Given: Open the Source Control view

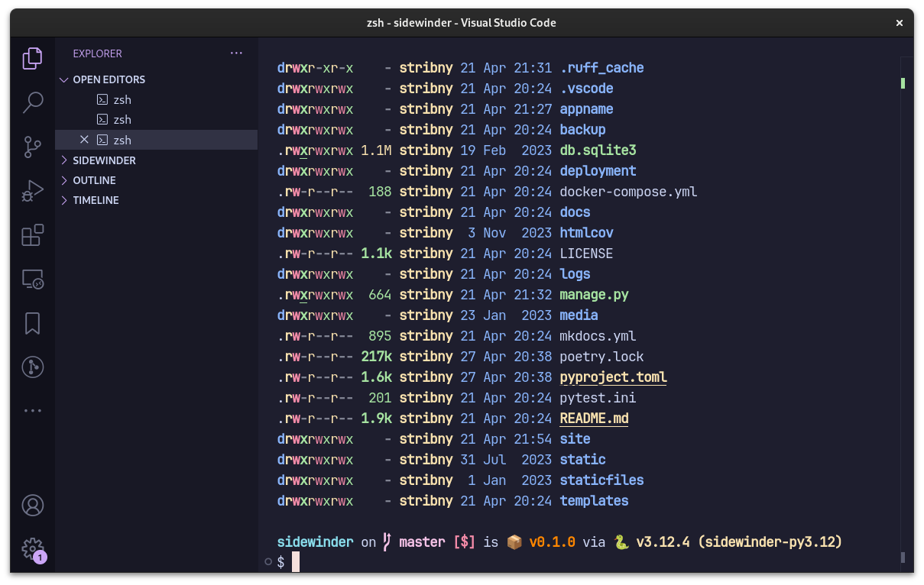Looking at the screenshot, I should (32, 147).
